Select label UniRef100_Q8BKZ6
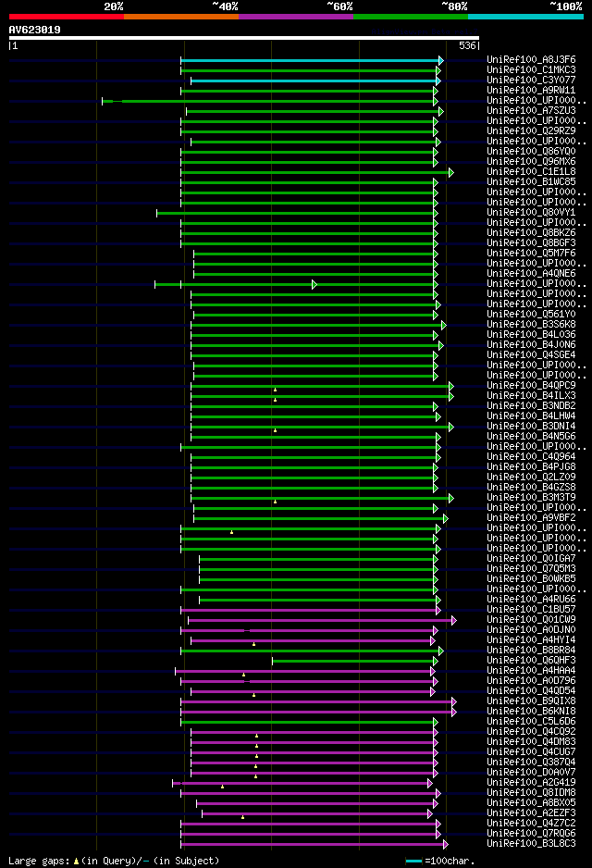This screenshot has height=868, width=592. pos(531,232)
